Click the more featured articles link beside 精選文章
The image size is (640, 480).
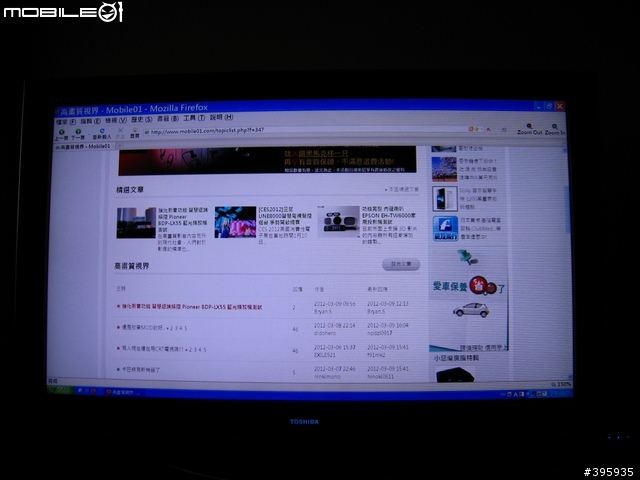tap(402, 189)
